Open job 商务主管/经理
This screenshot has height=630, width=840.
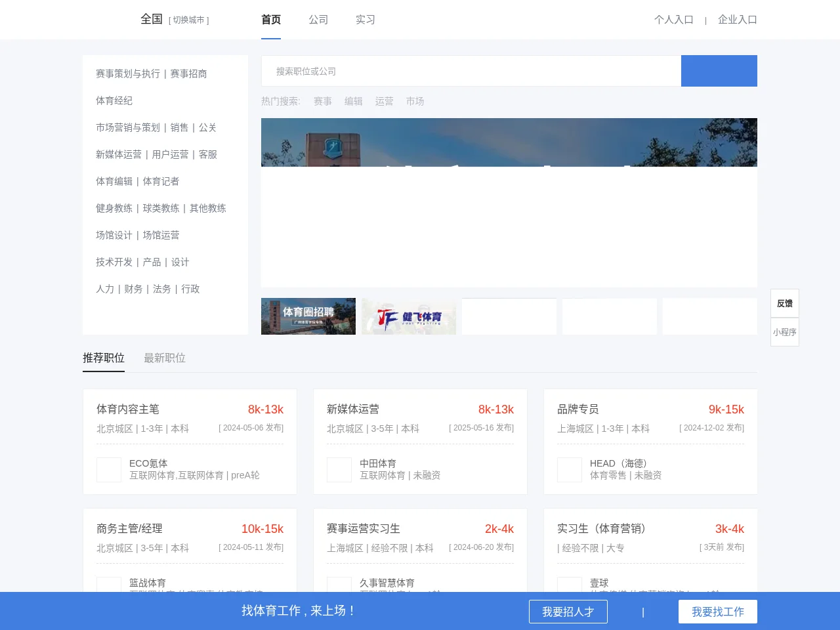coord(129,529)
